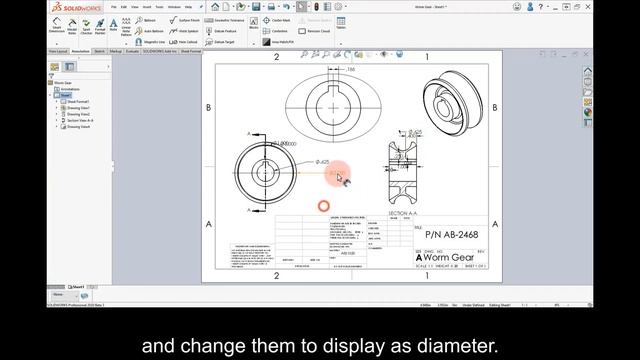Image resolution: width=640 pixels, height=360 pixels.
Task: Open the FeatureManager design tree panel tab
Action: [55, 67]
